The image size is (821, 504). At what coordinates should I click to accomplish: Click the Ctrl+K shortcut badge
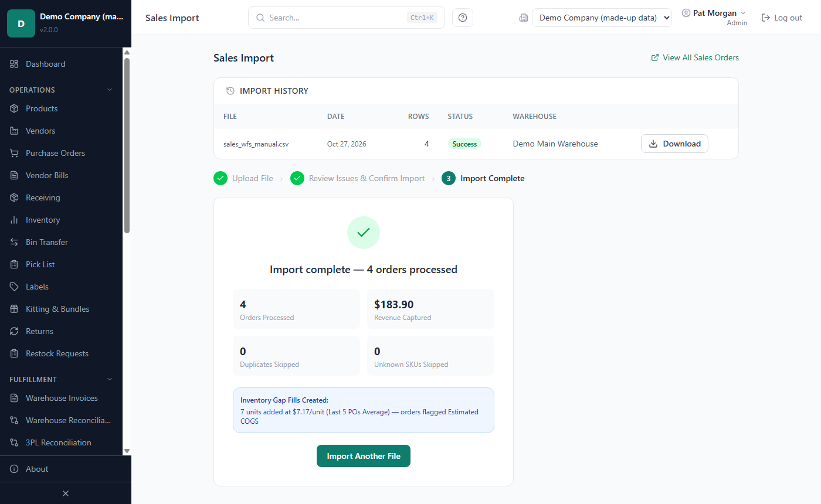[422, 18]
